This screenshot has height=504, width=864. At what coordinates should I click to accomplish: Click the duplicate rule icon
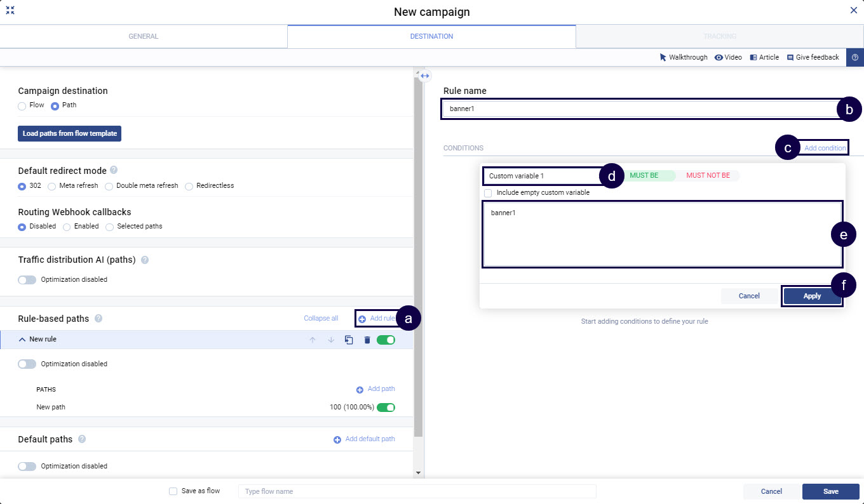click(x=349, y=340)
